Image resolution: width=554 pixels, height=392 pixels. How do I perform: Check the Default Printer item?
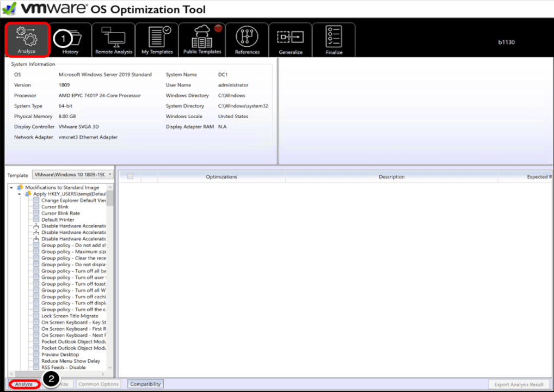pyautogui.click(x=36, y=220)
